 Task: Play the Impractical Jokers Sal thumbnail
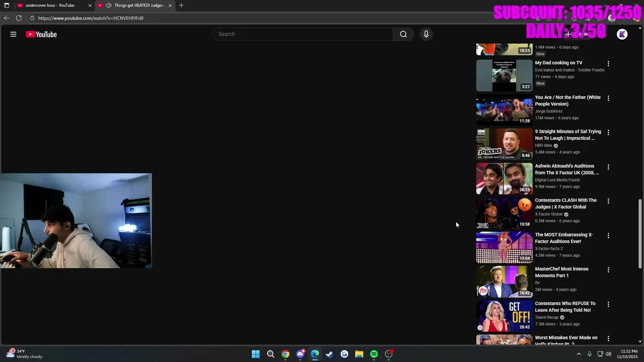[504, 144]
